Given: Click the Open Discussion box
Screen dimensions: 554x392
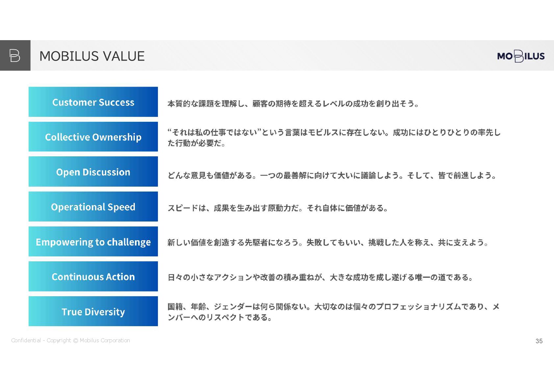Looking at the screenshot, I should coord(93,171).
